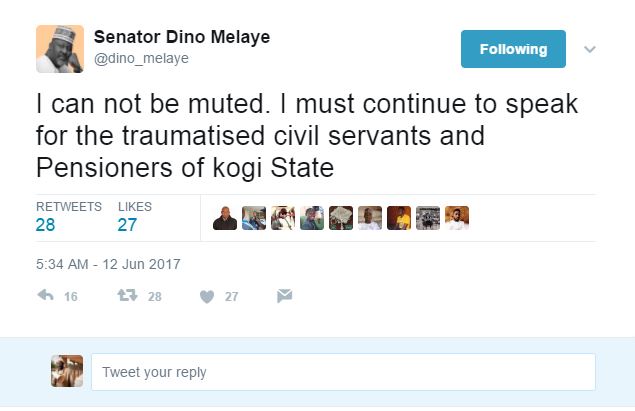Viewport: 635px width, 411px height.
Task: Click the seventh avatar with yellow shirt
Action: 399,218
